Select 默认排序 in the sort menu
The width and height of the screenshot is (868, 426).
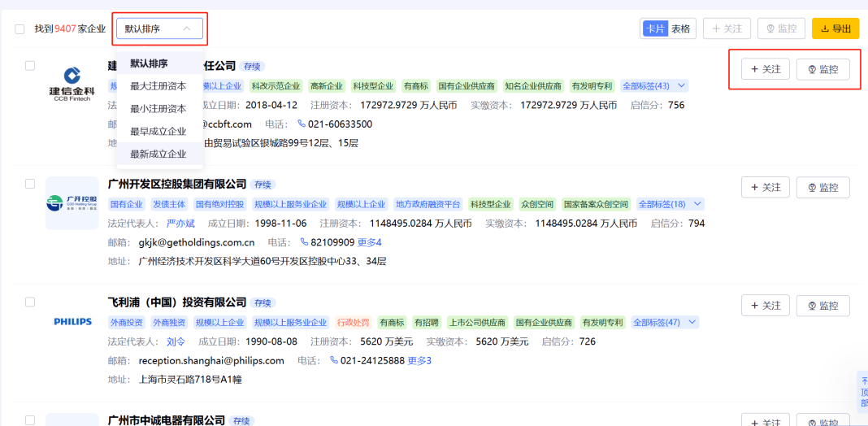[x=160, y=63]
